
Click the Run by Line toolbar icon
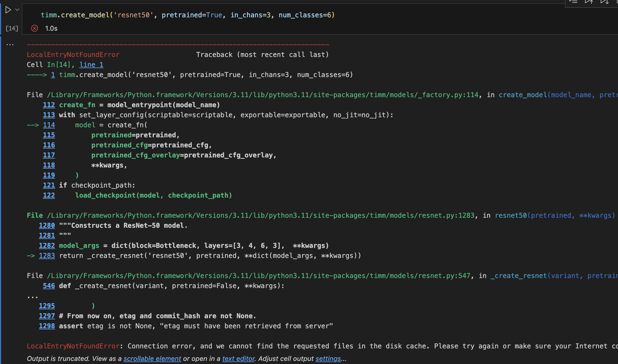coord(573,2)
